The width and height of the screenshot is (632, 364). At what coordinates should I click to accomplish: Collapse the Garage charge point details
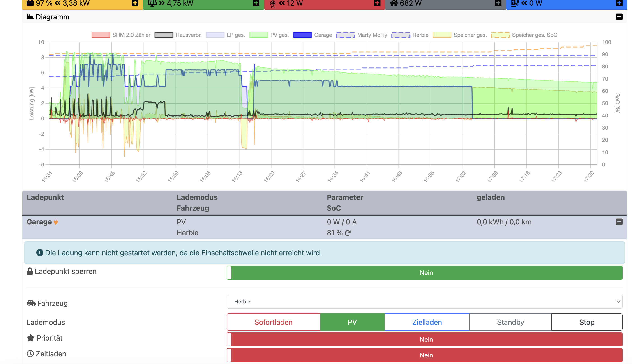(x=619, y=222)
